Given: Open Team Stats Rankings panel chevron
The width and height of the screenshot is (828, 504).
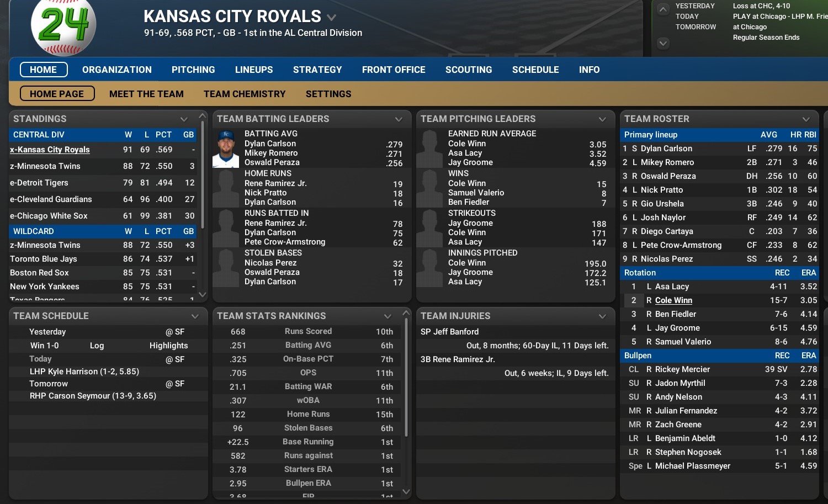Looking at the screenshot, I should pos(388,316).
